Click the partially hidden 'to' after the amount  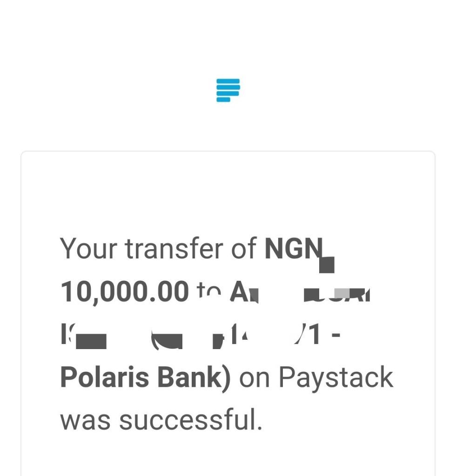pos(209,290)
